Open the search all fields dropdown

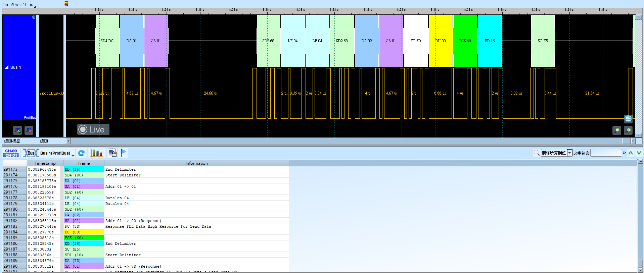pyautogui.click(x=569, y=153)
